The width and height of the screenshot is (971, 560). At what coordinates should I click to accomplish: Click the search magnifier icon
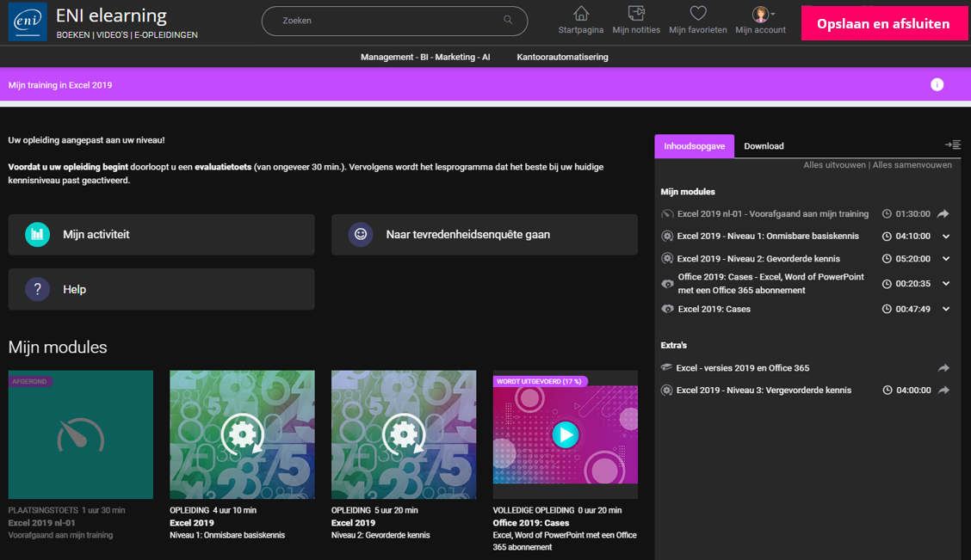tap(508, 20)
